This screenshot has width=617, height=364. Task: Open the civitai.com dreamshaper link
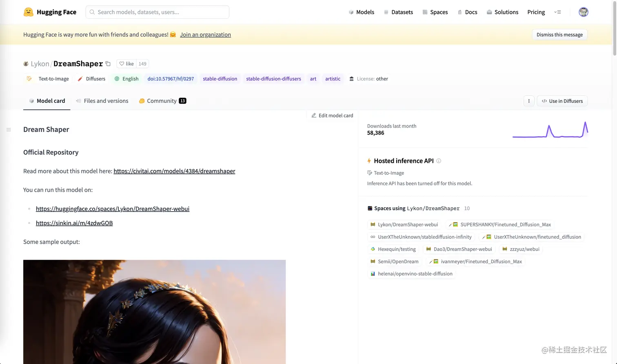174,171
